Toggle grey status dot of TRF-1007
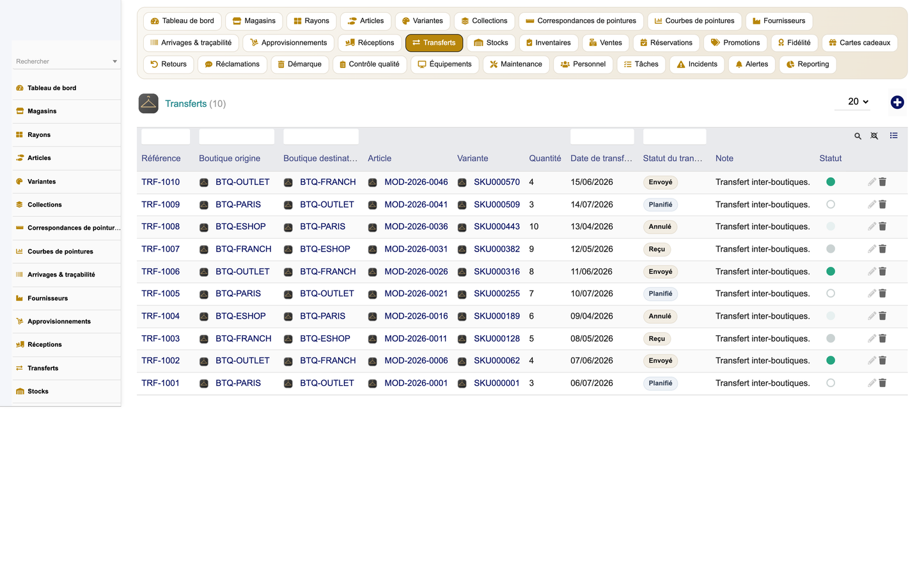 (831, 249)
